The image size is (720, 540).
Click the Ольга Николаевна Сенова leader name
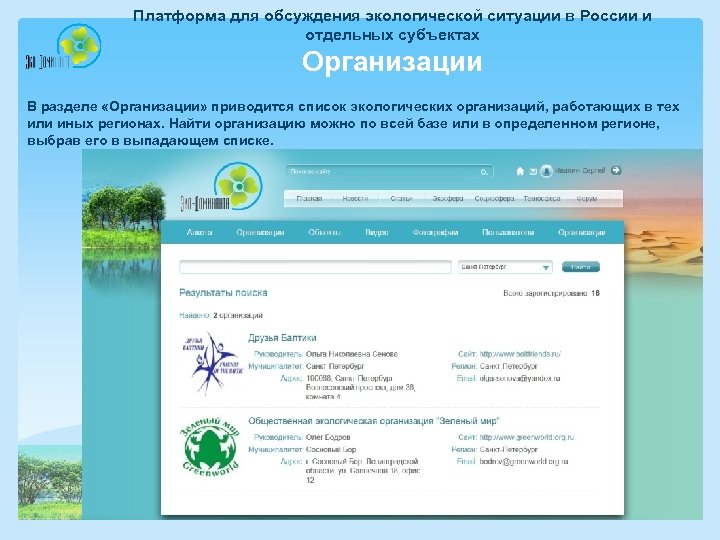352,354
